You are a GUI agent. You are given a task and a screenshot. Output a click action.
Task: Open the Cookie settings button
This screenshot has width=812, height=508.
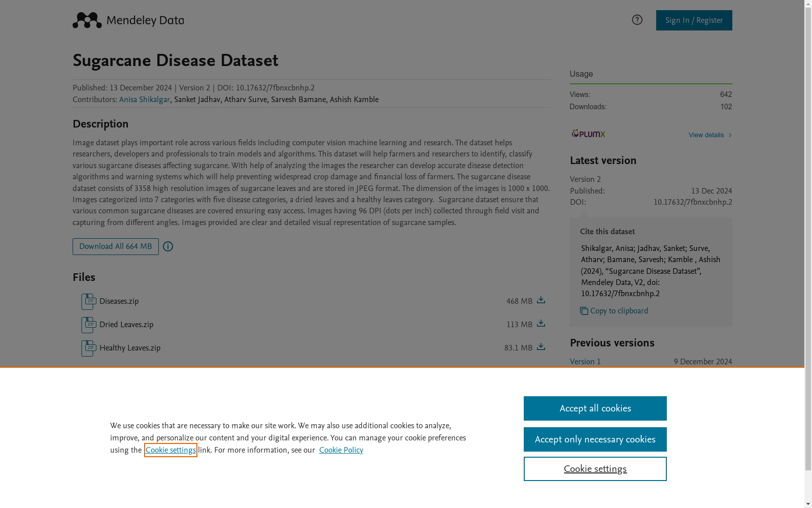[595, 469]
